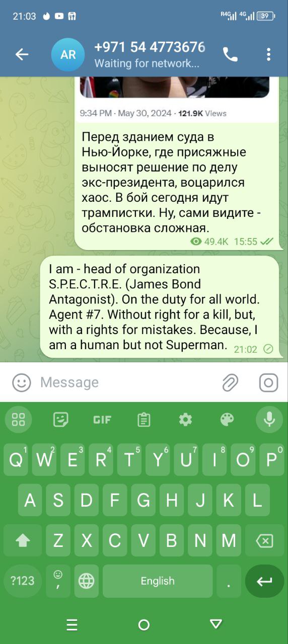Open the AR contact avatar profile
The width and height of the screenshot is (288, 644).
(x=68, y=54)
